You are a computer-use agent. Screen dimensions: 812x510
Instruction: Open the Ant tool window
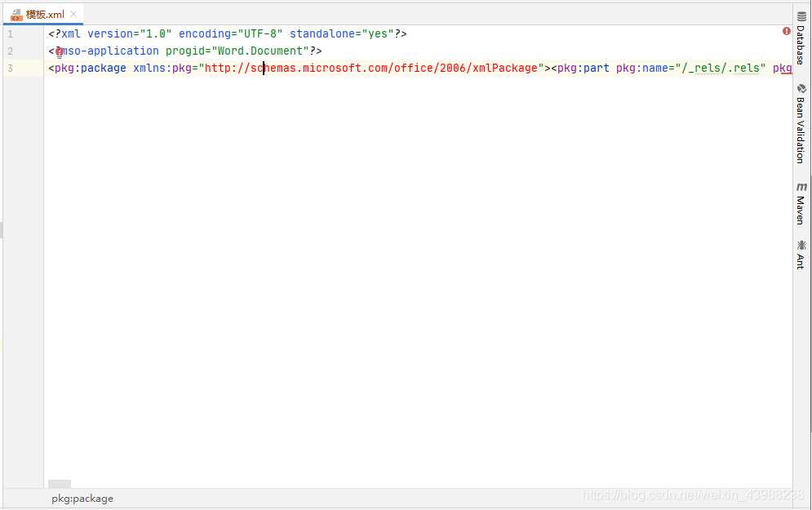(x=801, y=255)
